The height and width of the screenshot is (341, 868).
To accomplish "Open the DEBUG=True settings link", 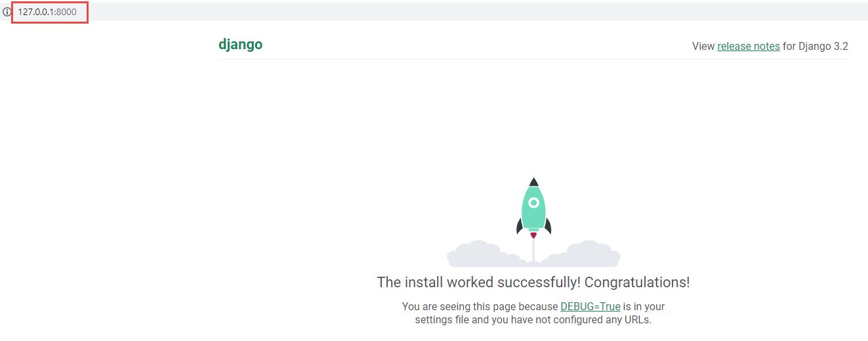I will (590, 306).
